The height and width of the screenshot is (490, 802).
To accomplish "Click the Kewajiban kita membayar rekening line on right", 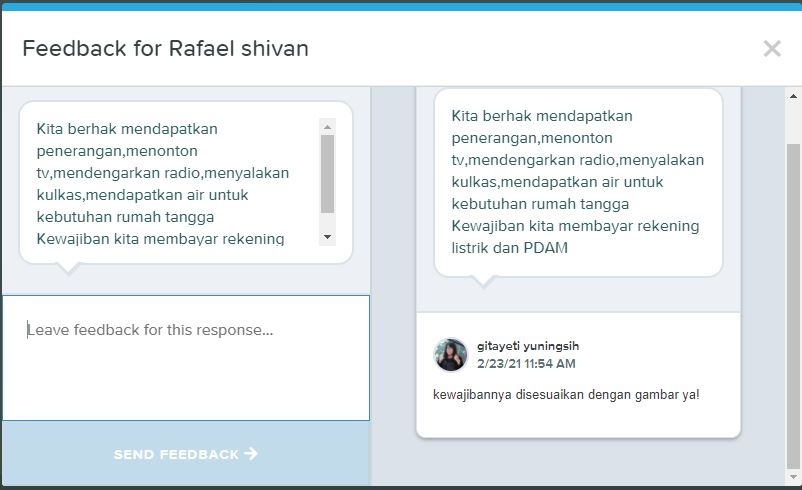I will [575, 226].
